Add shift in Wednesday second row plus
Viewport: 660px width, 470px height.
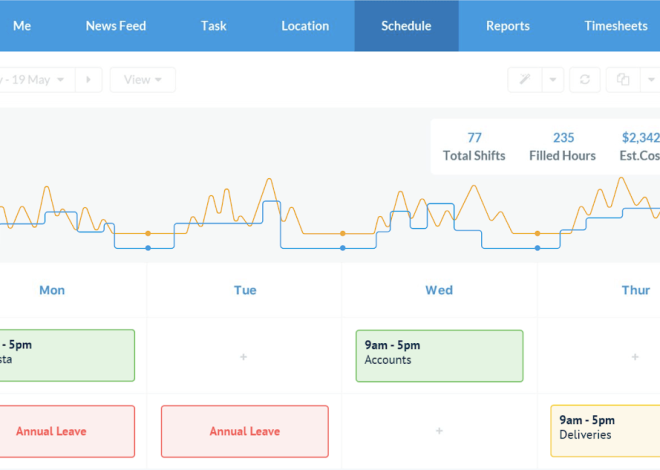(x=439, y=431)
